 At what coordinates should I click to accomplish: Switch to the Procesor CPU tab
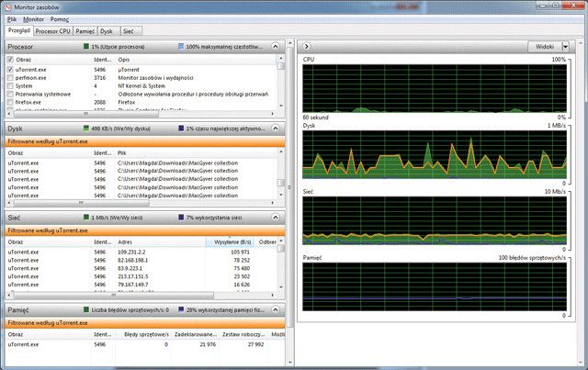[x=53, y=31]
